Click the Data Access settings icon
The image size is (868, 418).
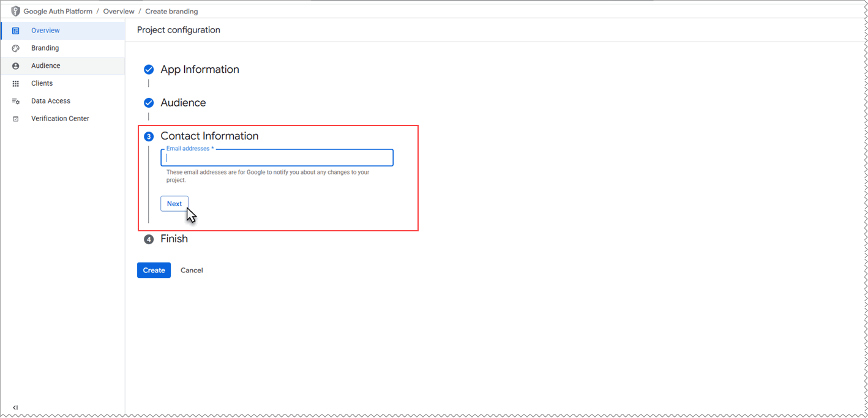[16, 101]
